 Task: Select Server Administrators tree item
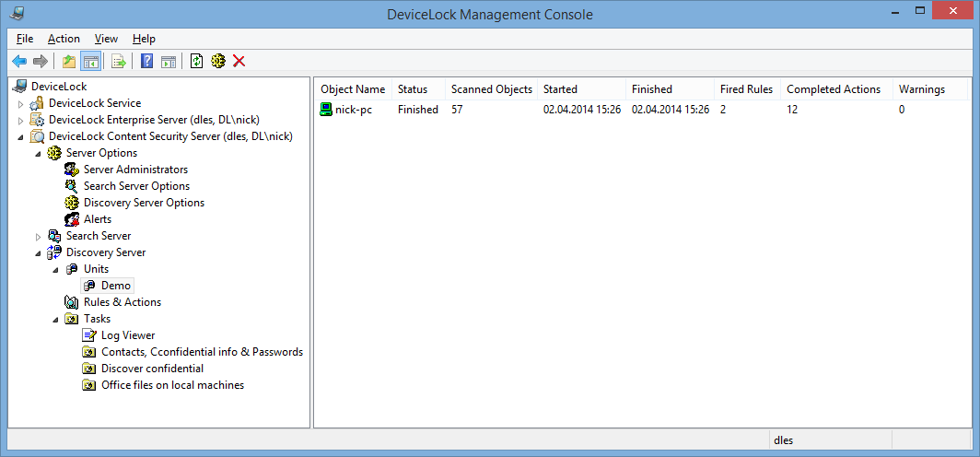click(x=135, y=170)
